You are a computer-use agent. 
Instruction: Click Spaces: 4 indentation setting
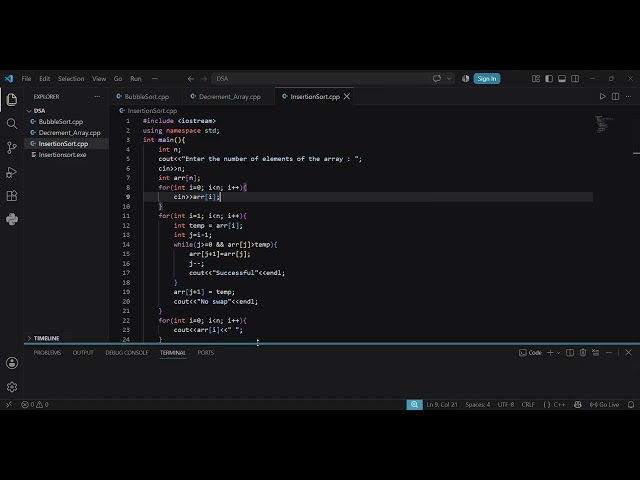click(x=478, y=404)
